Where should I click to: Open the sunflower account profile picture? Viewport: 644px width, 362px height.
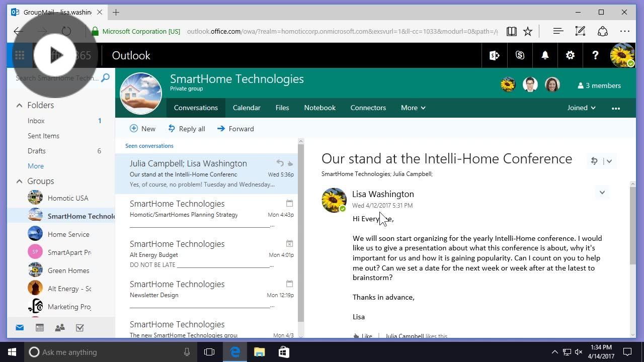622,55
